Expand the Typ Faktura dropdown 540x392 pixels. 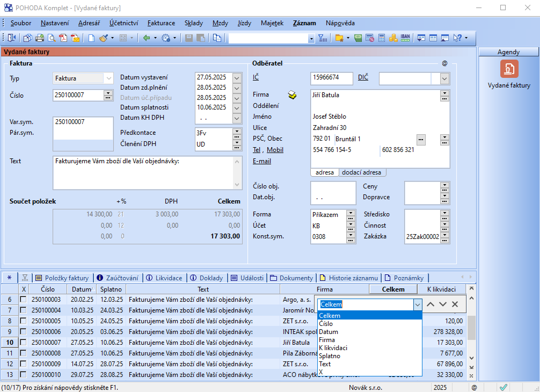(108, 78)
